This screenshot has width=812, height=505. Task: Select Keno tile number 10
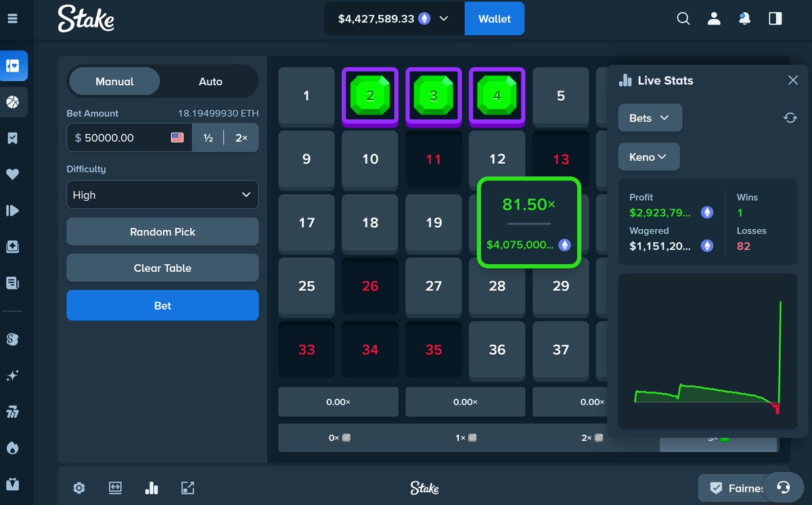(x=370, y=160)
